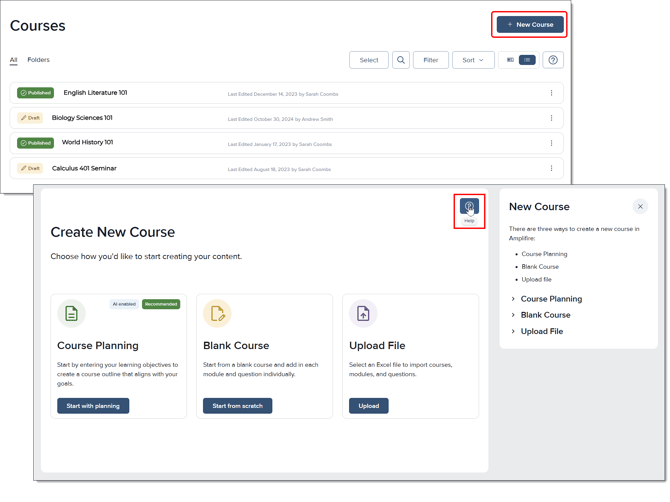Close the New Course help panel
This screenshot has width=670, height=502.
[x=640, y=207]
